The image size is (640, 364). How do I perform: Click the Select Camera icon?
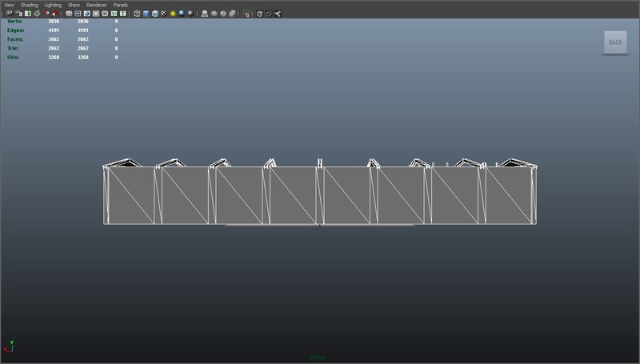tap(8, 14)
